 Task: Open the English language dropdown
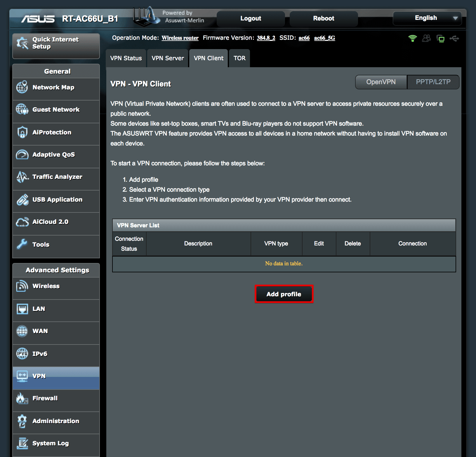pos(427,18)
